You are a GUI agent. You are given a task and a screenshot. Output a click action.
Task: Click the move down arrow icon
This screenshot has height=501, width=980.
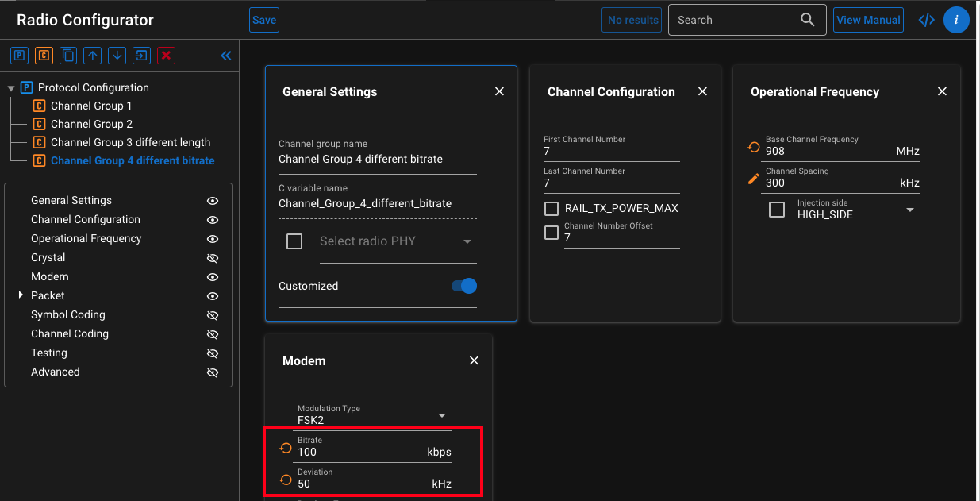[x=117, y=56]
